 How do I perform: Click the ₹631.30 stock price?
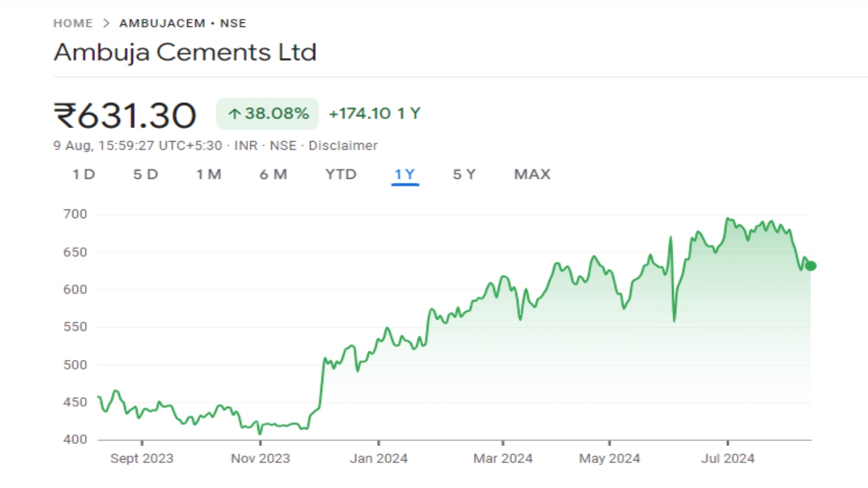pyautogui.click(x=125, y=115)
